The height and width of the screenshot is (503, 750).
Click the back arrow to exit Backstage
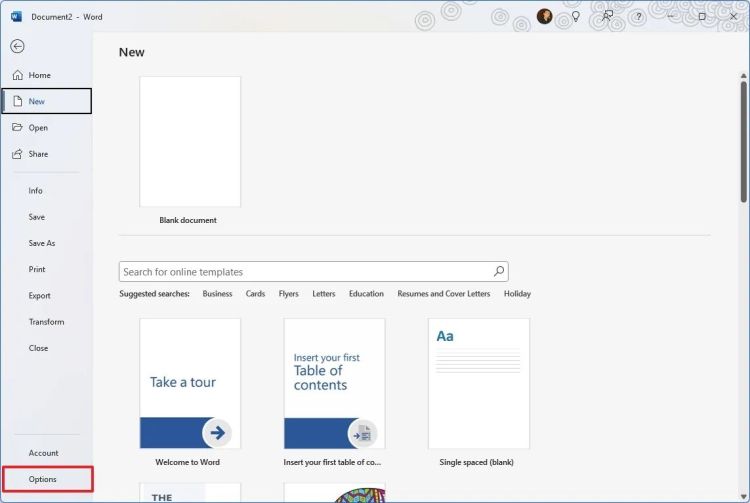tap(17, 46)
